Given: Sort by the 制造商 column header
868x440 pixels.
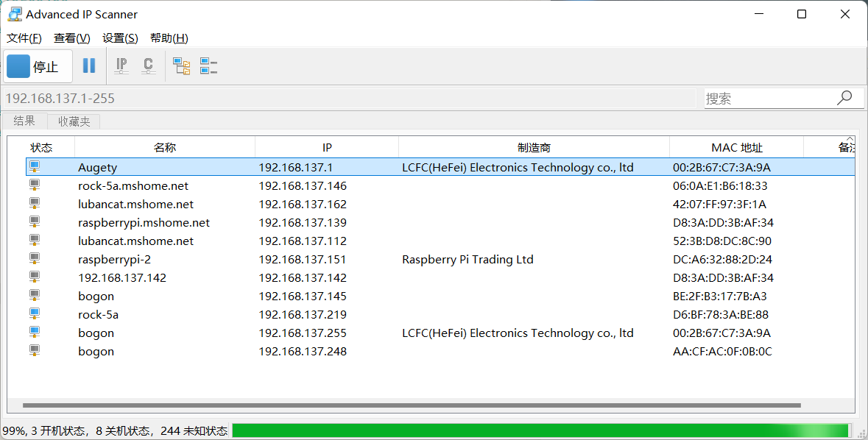Looking at the screenshot, I should click(534, 147).
